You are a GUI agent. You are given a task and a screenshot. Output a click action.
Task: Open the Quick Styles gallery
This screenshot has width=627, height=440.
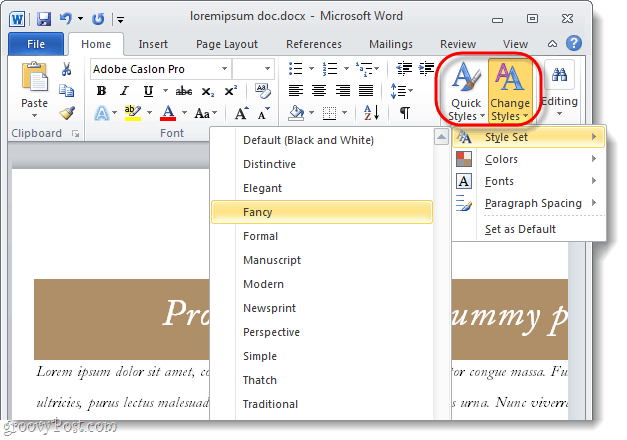466,92
